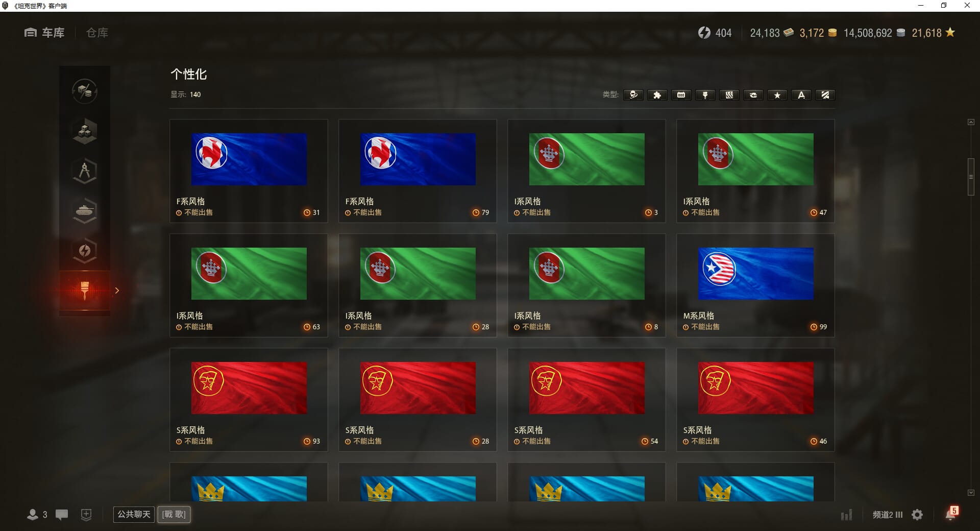
Task: Open the chat speech bubble icon
Action: click(x=62, y=515)
